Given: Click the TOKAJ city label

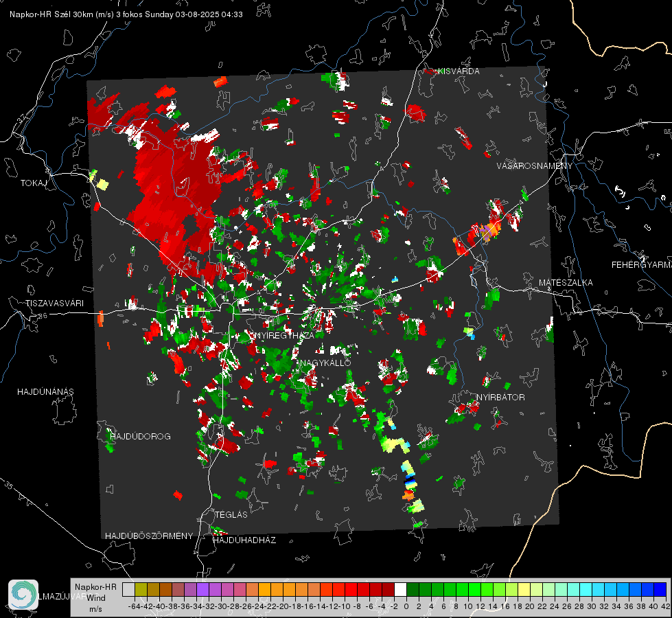Looking at the screenshot, I should pyautogui.click(x=33, y=183).
